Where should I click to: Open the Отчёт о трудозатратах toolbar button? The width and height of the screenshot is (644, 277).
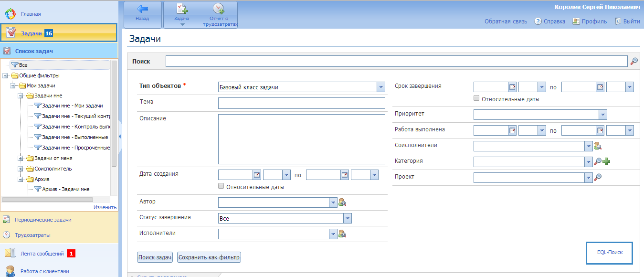[219, 14]
